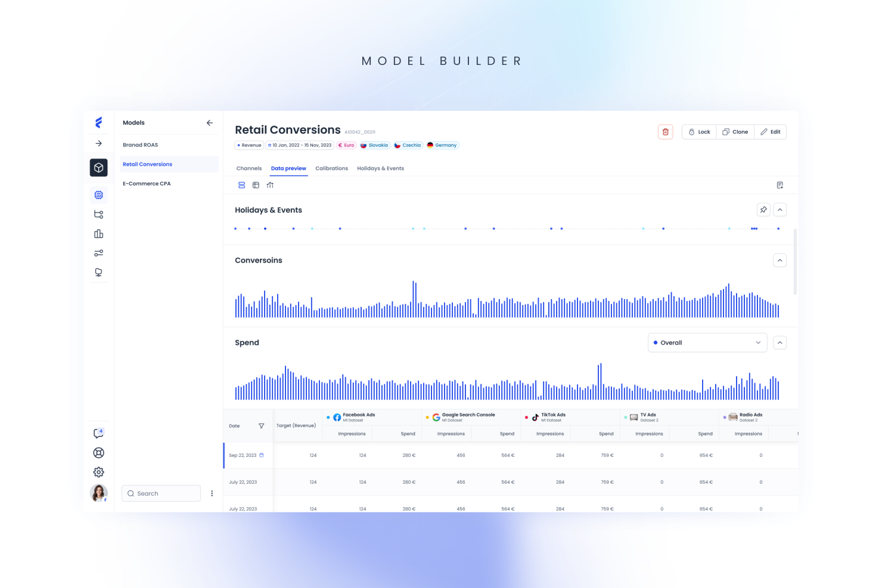Click the Date column filter icon
Viewport: 882px width, 588px height.
pyautogui.click(x=261, y=426)
